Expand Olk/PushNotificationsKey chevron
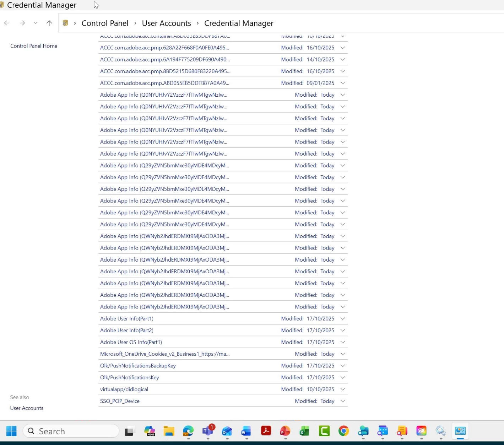 [x=343, y=377]
